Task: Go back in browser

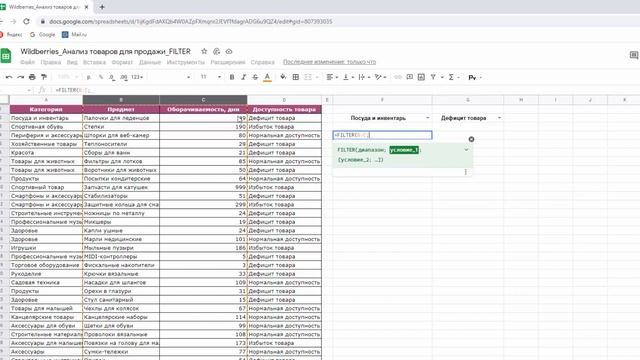Action: tap(2, 21)
